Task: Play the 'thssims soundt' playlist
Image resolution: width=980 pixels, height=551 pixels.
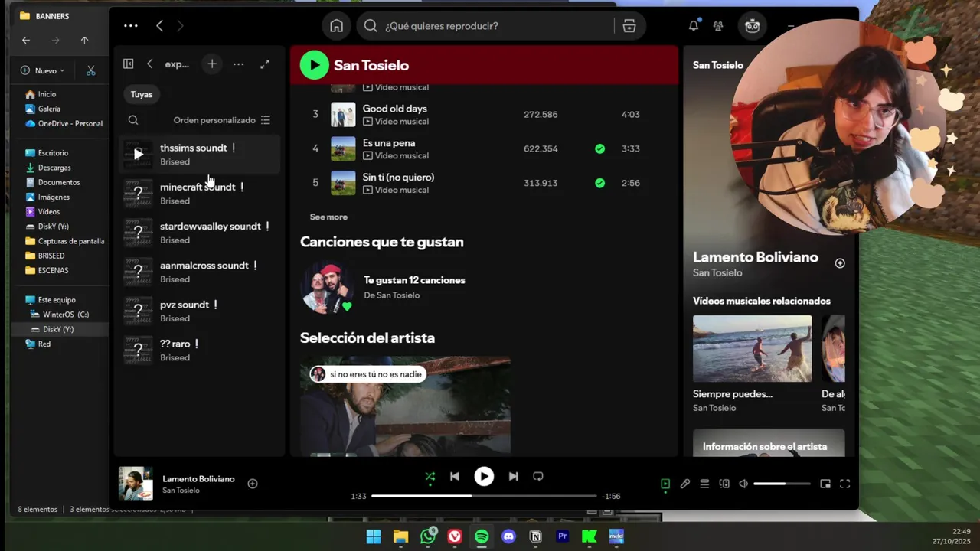Action: click(x=139, y=154)
